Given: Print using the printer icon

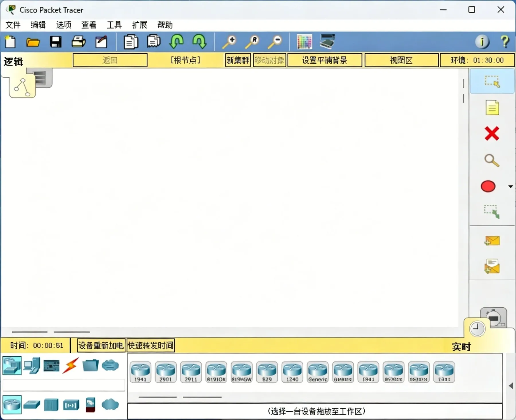Looking at the screenshot, I should tap(78, 42).
